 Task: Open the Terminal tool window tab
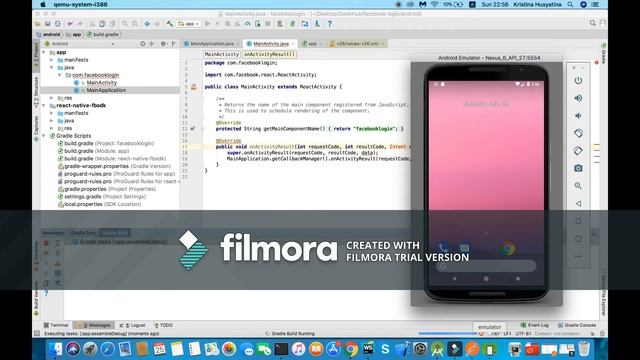pos(56,325)
